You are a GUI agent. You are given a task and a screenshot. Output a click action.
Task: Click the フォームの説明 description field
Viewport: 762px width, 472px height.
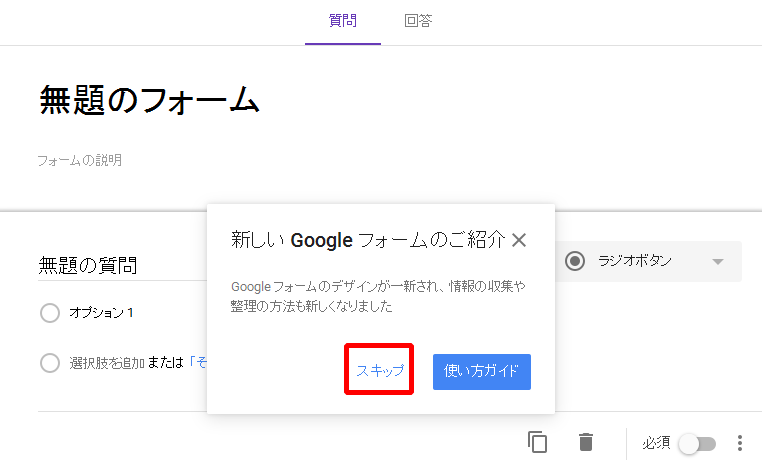tap(80, 160)
